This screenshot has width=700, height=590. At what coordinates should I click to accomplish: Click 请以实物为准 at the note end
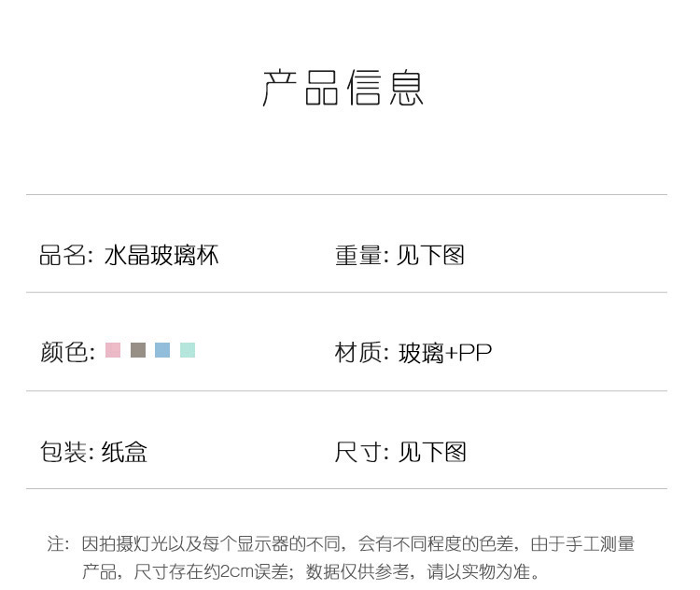point(478,571)
